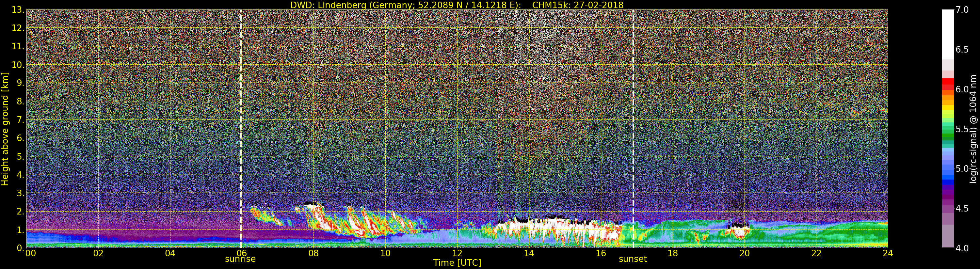Image resolution: width=980 pixels, height=269 pixels.
Task: Select the white dashed sunrise line at 06 UTC
Action: [241, 129]
